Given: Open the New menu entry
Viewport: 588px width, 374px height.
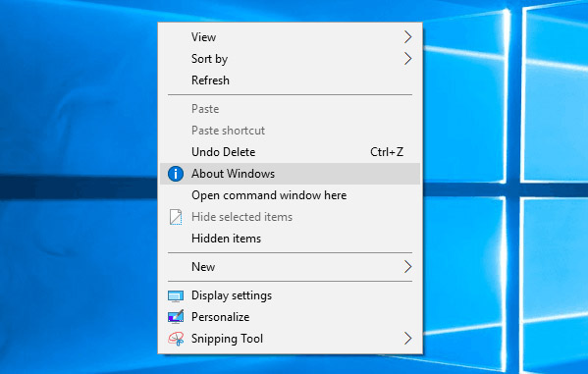Looking at the screenshot, I should click(290, 267).
